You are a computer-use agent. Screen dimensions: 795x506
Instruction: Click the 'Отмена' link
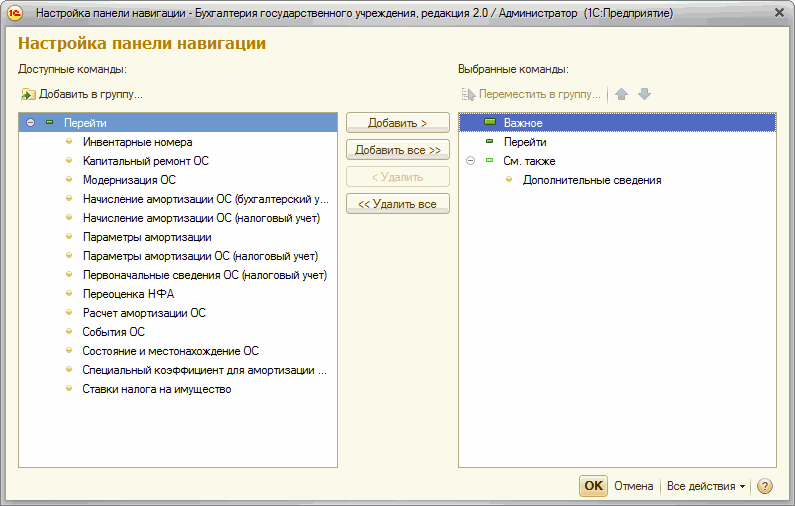(633, 486)
